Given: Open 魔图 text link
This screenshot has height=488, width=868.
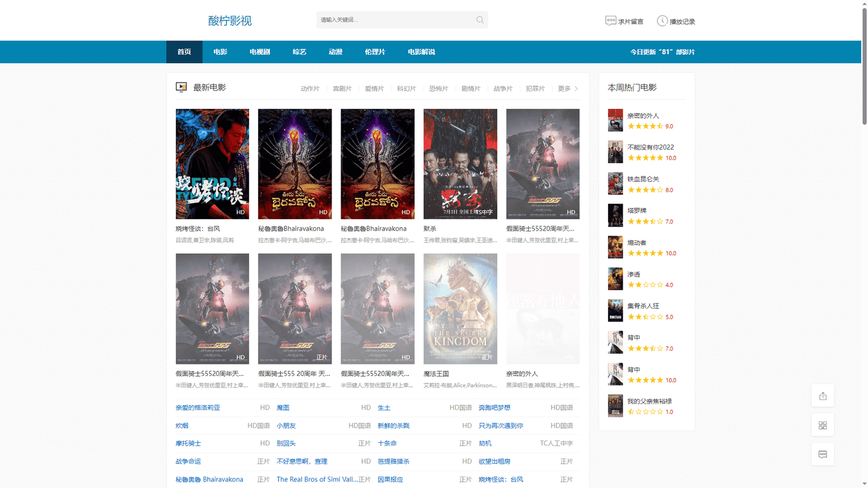Looking at the screenshot, I should coord(283,408).
